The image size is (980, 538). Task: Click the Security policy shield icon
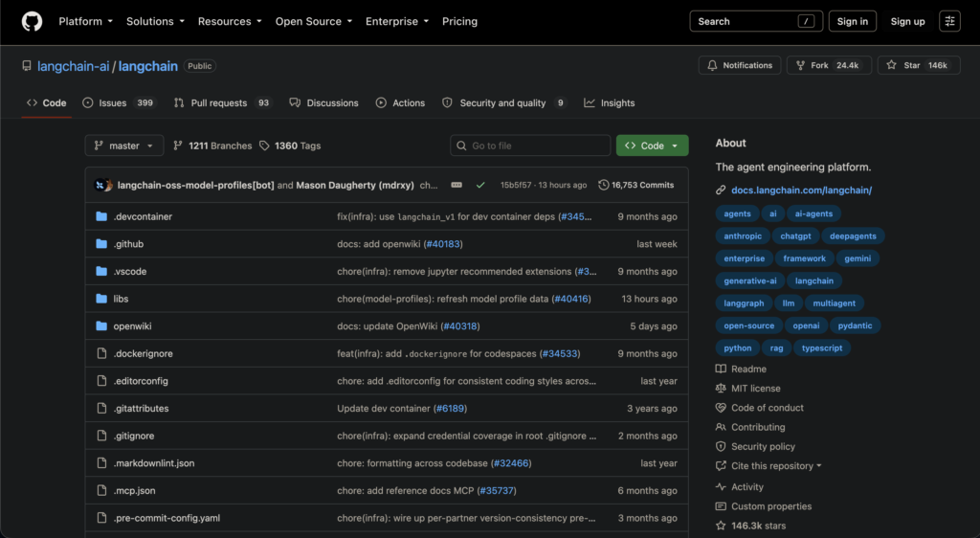coord(721,446)
